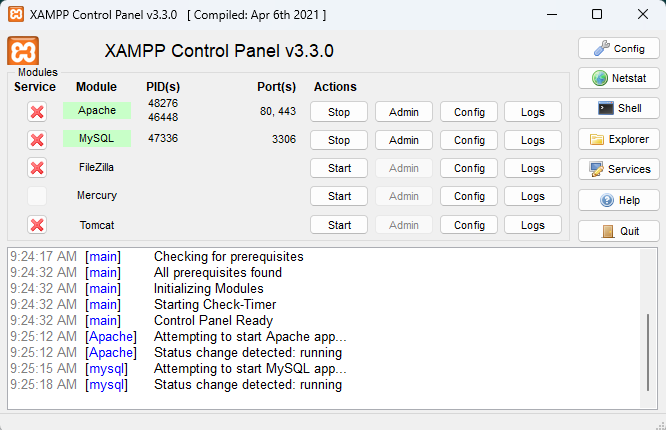Open FileZilla Logs dropdown
The width and height of the screenshot is (666, 430).
tap(533, 168)
